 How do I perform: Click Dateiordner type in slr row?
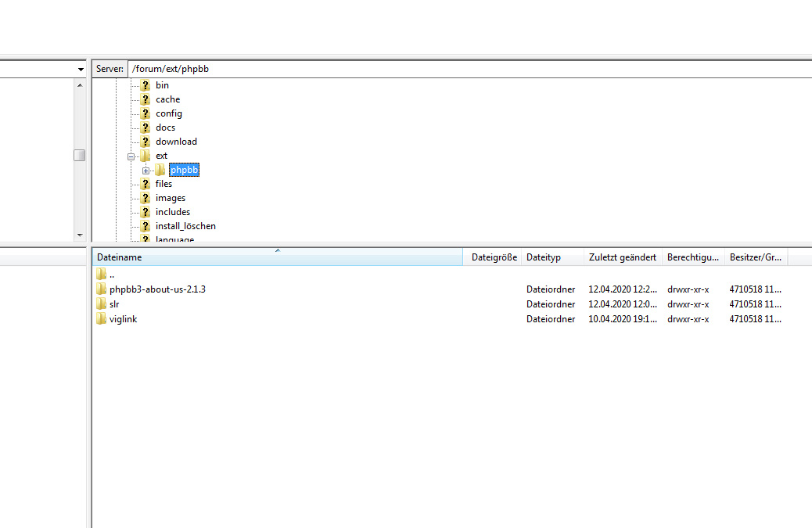tap(551, 304)
